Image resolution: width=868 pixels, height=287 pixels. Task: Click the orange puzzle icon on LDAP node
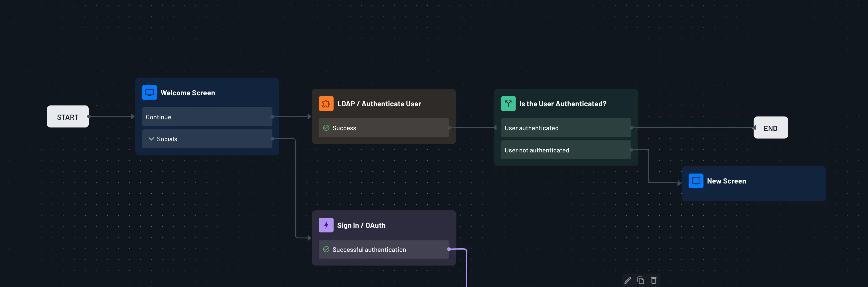tap(326, 103)
